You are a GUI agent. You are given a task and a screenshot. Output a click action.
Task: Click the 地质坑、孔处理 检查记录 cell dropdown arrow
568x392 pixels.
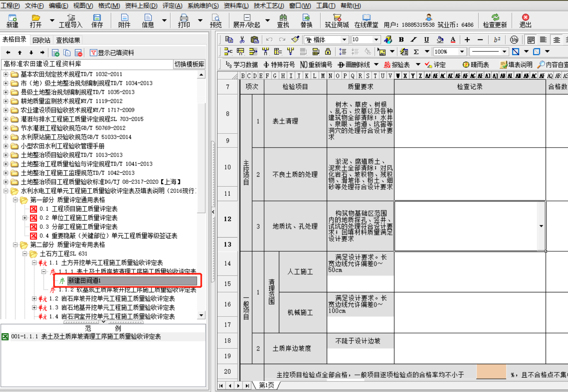click(x=541, y=226)
